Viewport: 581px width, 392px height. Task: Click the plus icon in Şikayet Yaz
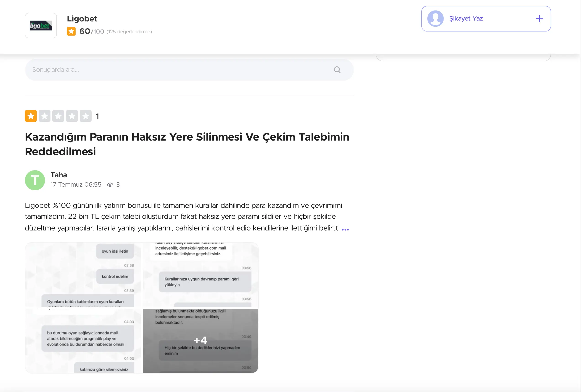(x=539, y=19)
